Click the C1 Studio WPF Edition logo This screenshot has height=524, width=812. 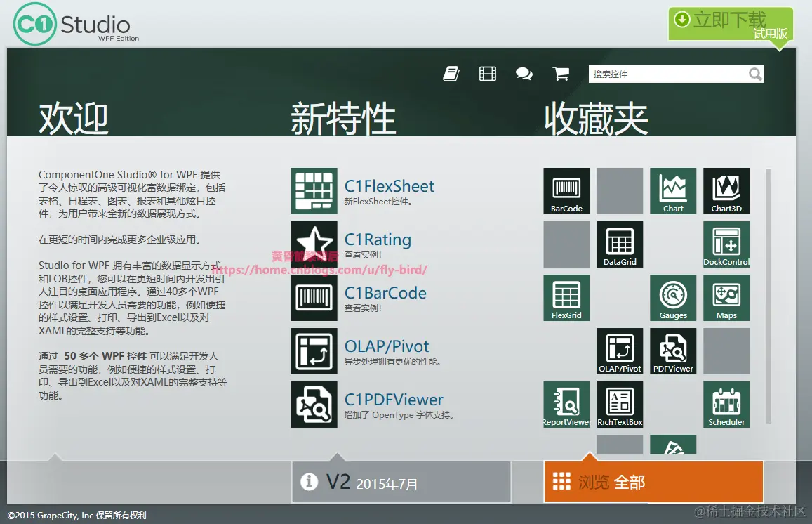click(76, 24)
